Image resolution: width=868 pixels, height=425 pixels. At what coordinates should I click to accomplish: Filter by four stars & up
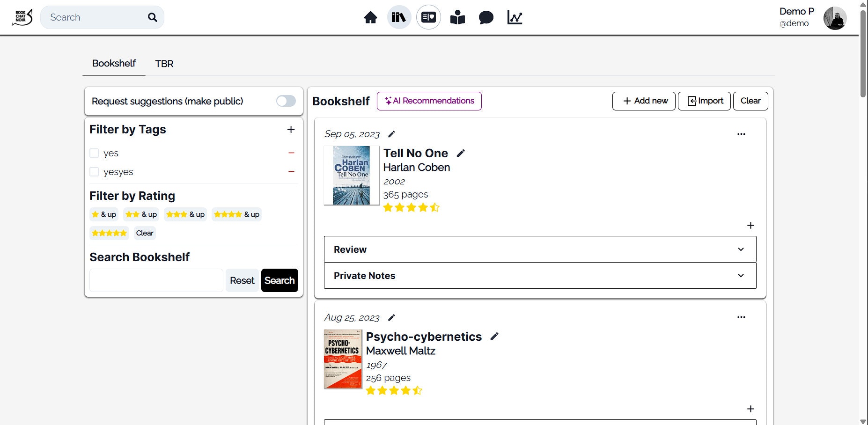click(x=236, y=214)
